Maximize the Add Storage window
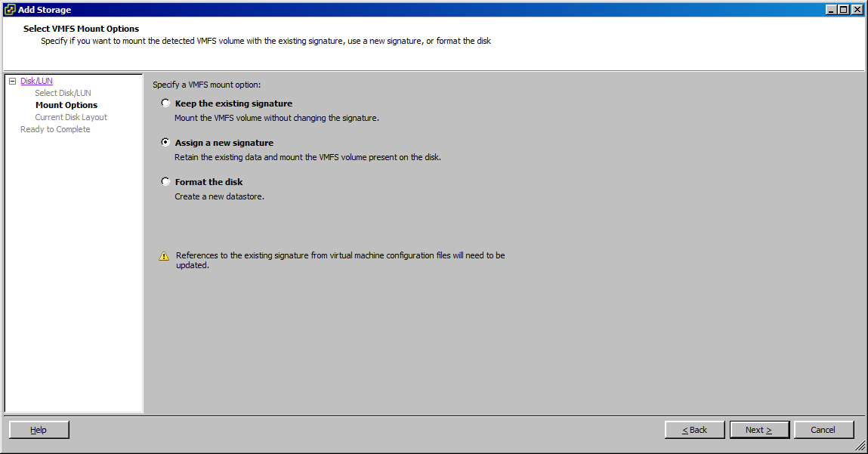This screenshot has width=868, height=454. point(844,10)
